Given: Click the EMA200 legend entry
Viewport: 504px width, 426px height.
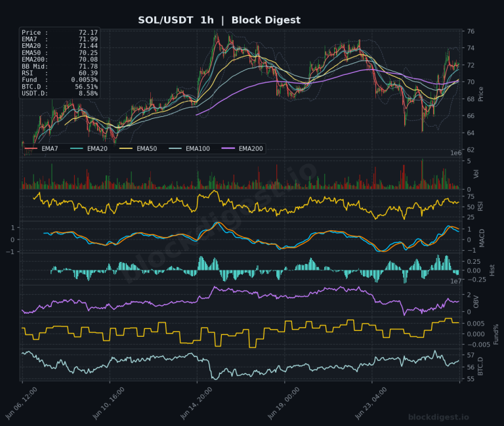Looking at the screenshot, I should [242, 148].
